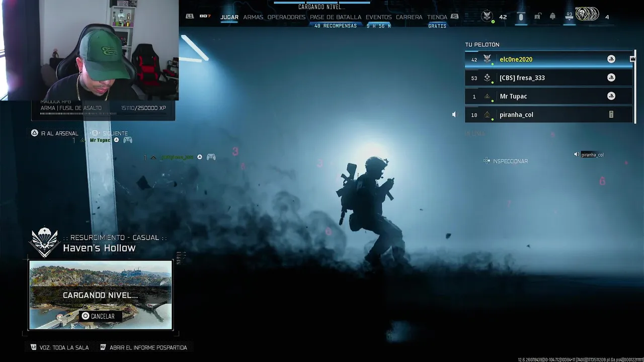Viewport: 644px width, 362px height.
Task: Switch to the ARMAS tab
Action: pyautogui.click(x=253, y=17)
